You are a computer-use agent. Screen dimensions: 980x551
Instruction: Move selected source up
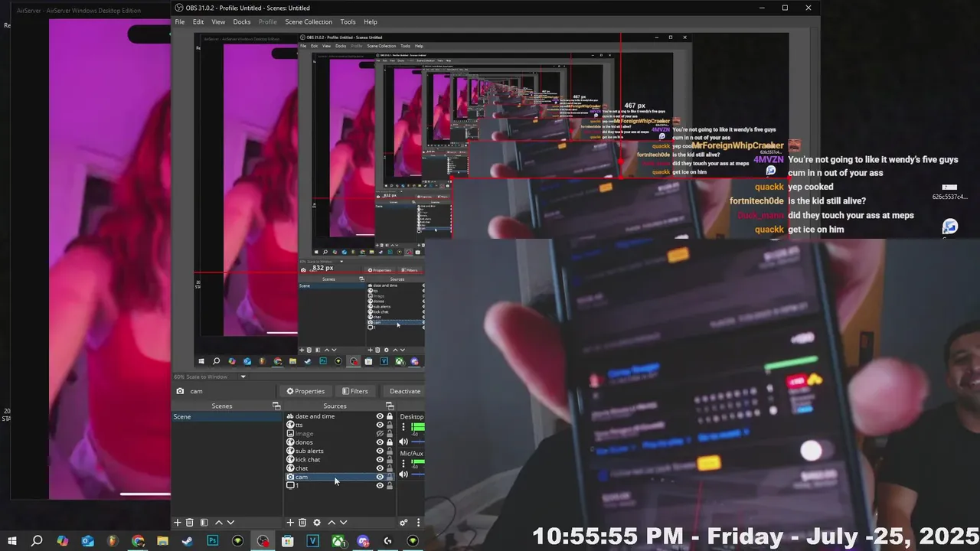pos(332,523)
